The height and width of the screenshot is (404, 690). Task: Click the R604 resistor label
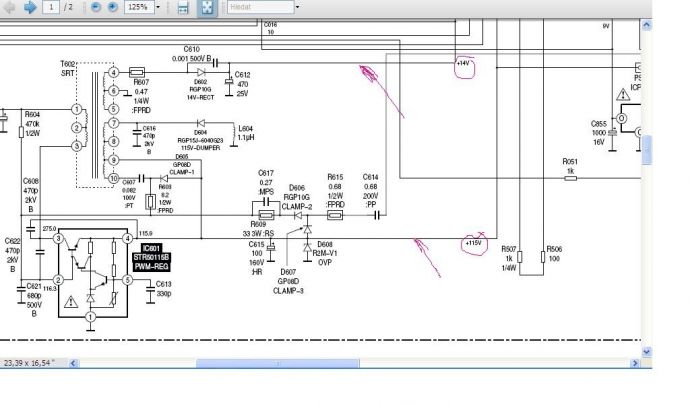click(x=32, y=114)
